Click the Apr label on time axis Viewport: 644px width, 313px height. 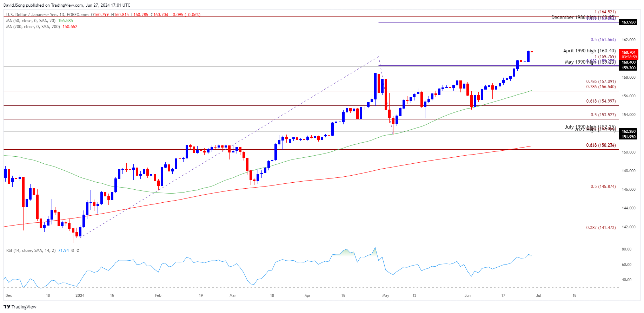[307, 295]
